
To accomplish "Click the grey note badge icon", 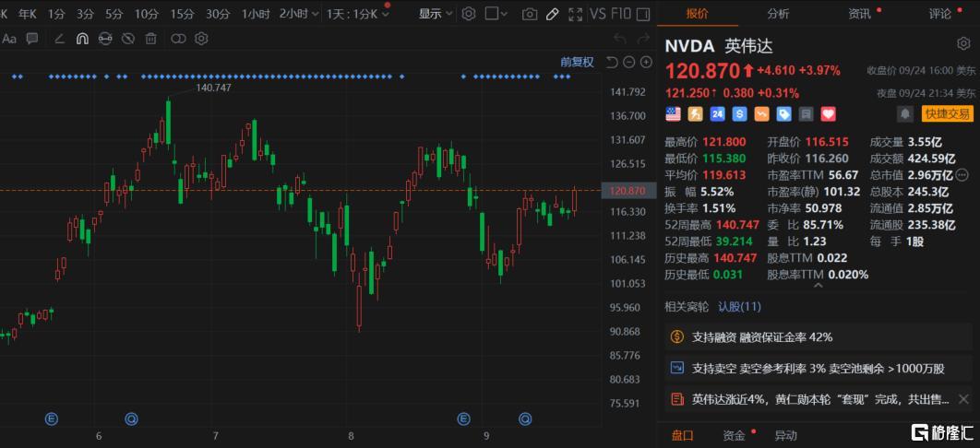I will [x=807, y=113].
